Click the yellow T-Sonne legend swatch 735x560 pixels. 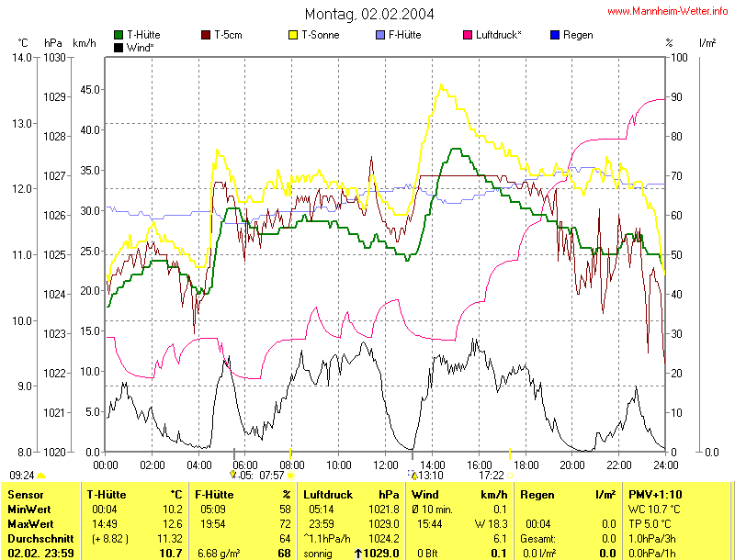[x=294, y=35]
